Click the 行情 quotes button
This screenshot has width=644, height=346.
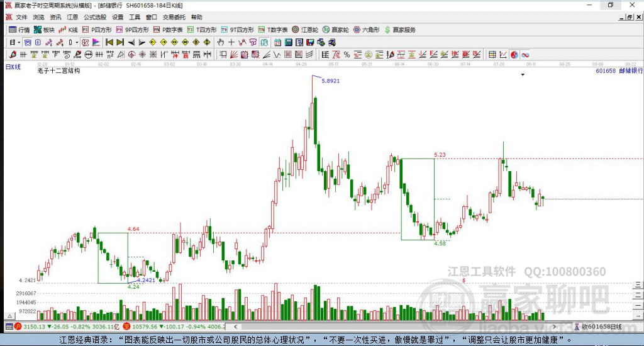tap(19, 30)
